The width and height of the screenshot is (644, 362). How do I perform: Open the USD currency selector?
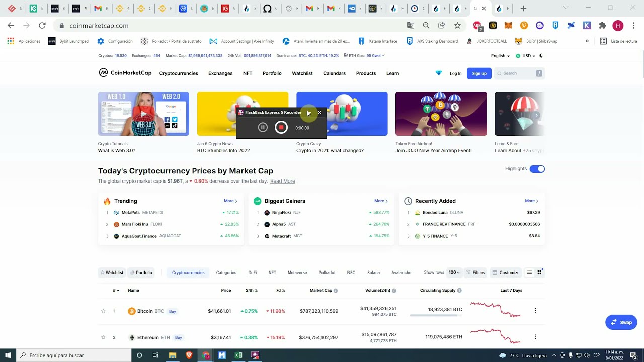[x=525, y=56]
